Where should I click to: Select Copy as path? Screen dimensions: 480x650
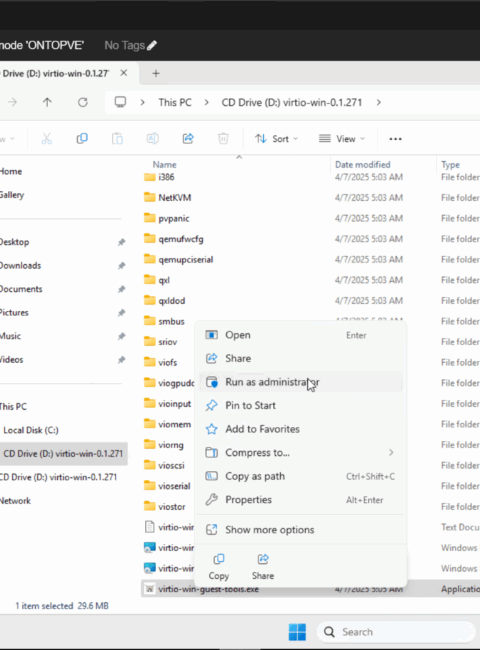tap(301, 476)
